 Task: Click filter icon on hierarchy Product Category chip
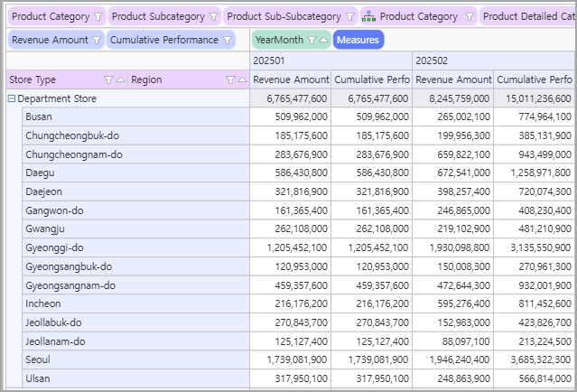470,16
